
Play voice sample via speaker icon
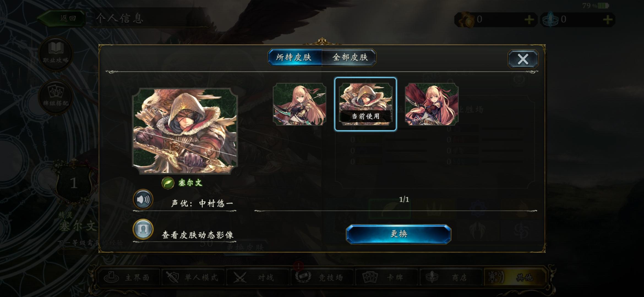(x=143, y=199)
